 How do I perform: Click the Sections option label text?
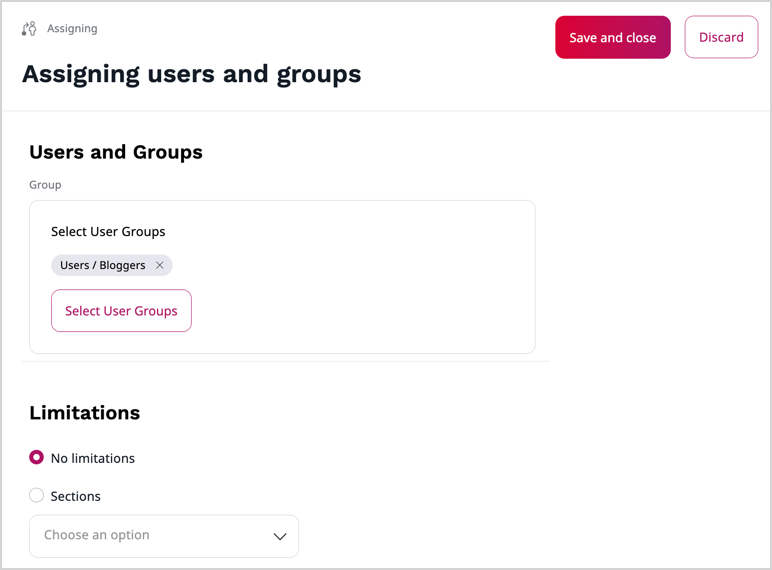76,497
